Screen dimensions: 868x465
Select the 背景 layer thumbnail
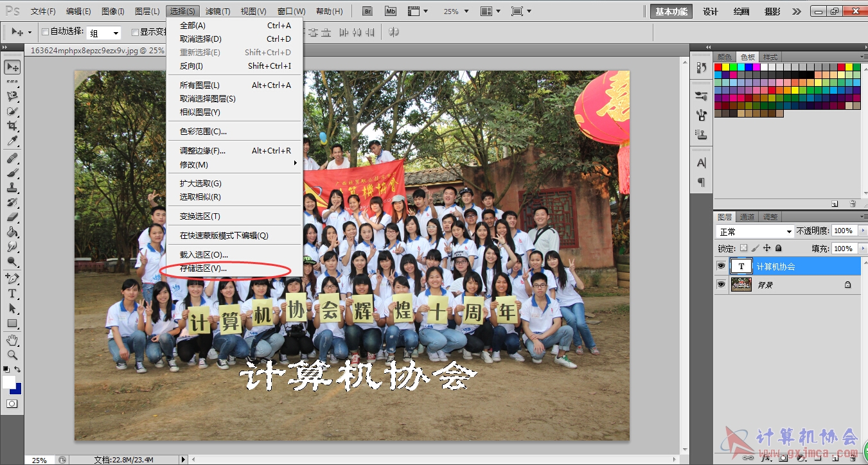(741, 285)
